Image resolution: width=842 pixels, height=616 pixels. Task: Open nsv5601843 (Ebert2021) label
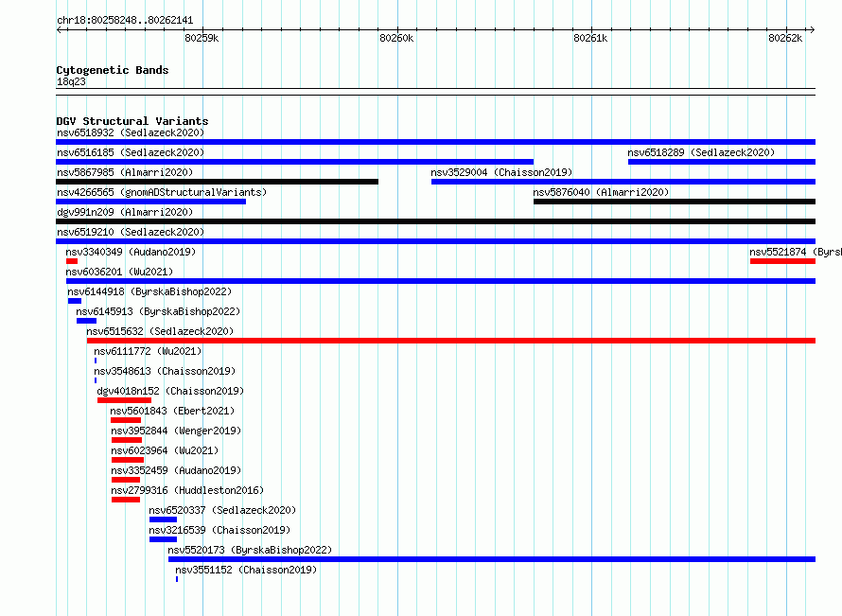click(172, 411)
